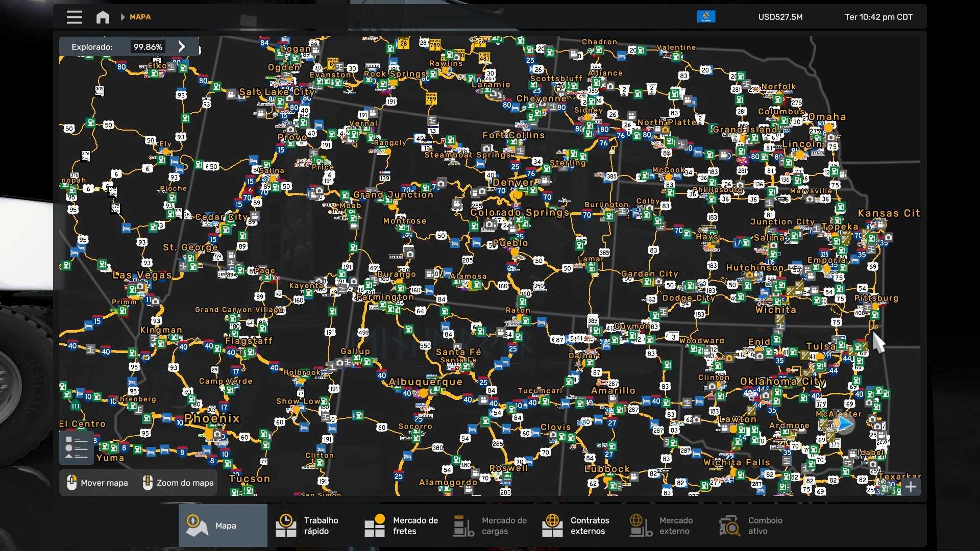Expand the Explorado percentage chevron
Viewport: 980px width, 551px height.
[182, 46]
